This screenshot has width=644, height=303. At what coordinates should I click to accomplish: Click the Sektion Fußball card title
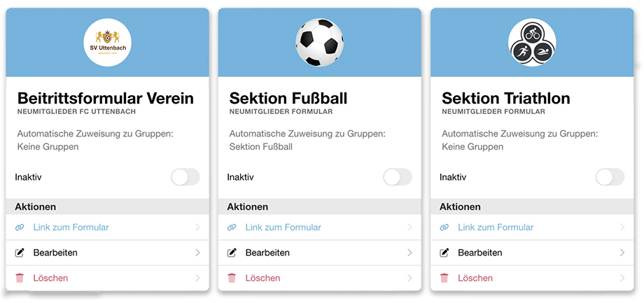click(x=288, y=98)
